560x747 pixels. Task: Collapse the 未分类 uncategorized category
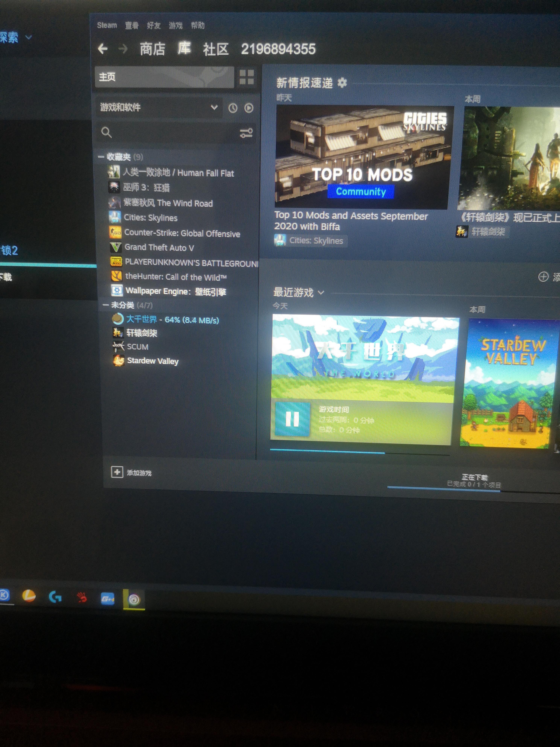coord(105,305)
